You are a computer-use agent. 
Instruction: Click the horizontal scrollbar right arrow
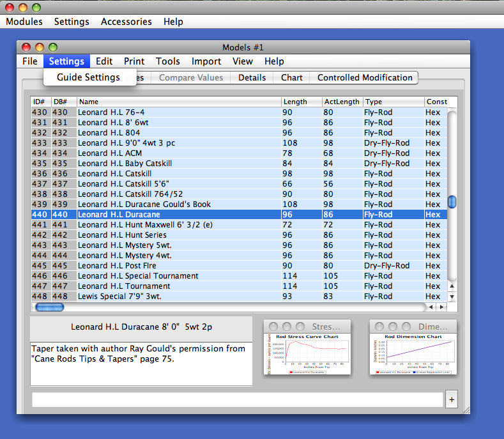[441, 307]
